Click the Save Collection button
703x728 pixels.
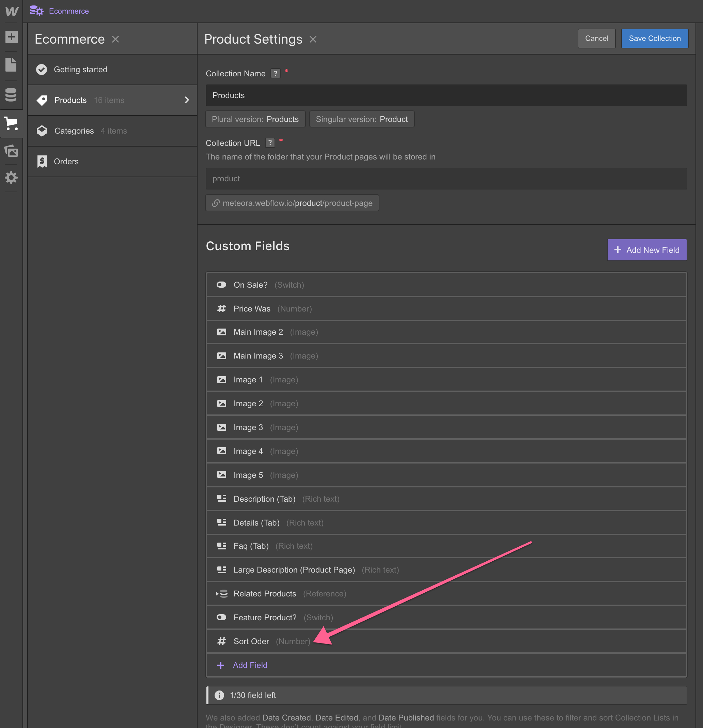(654, 38)
